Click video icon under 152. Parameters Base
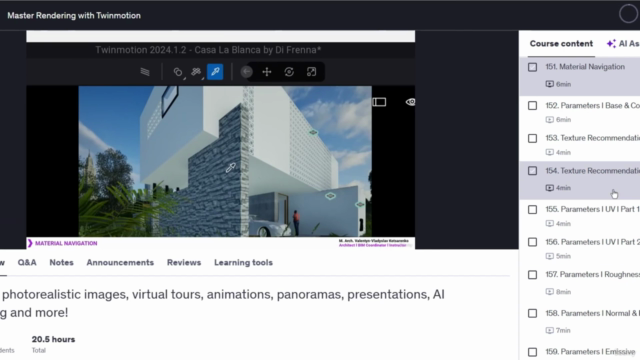 point(550,120)
